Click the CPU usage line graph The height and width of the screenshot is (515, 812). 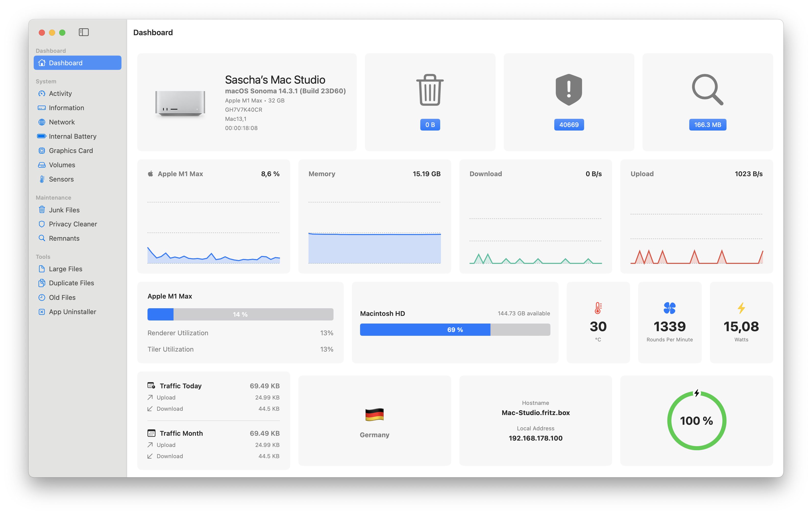coord(213,255)
